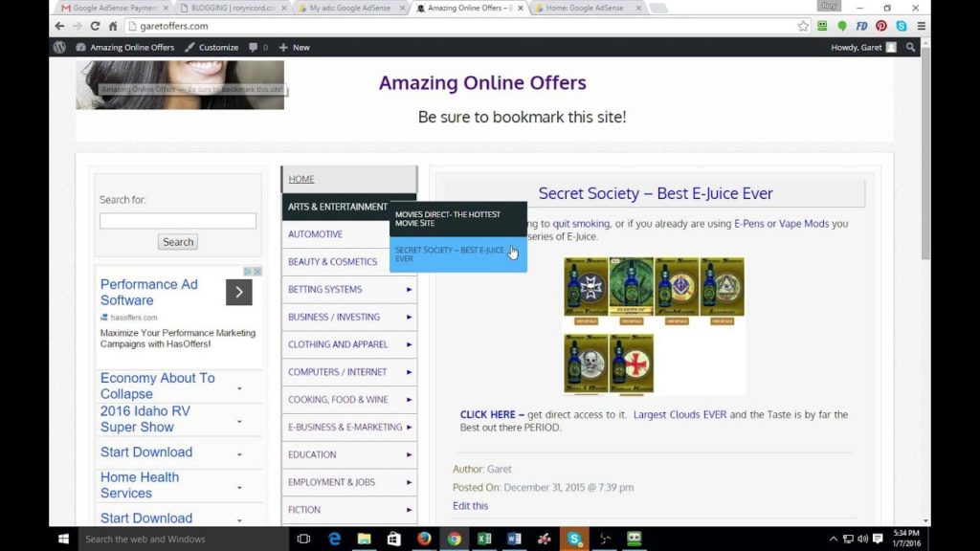Click into the Search for text field

(x=178, y=221)
